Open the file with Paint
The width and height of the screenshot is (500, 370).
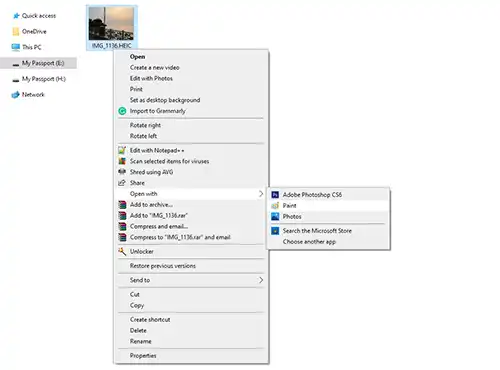(328, 206)
